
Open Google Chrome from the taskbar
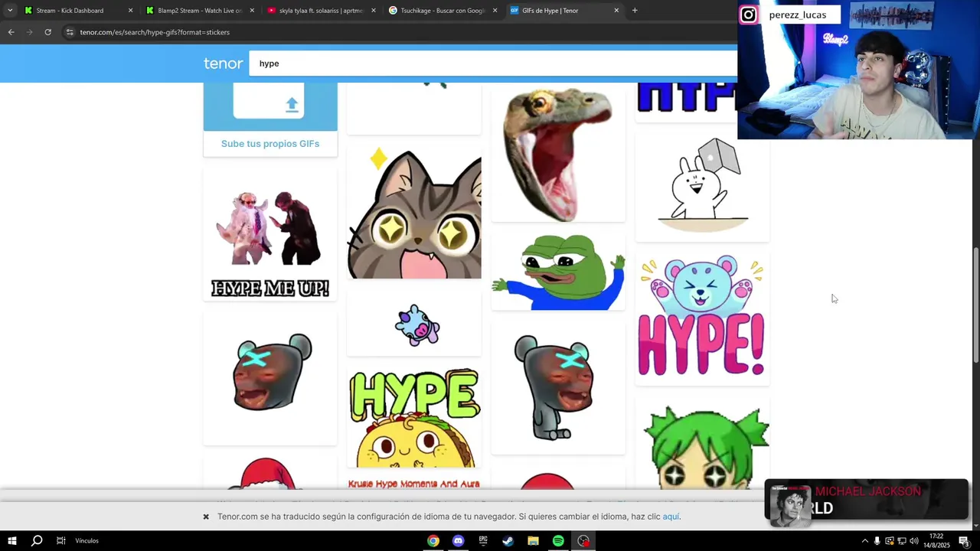coord(433,541)
